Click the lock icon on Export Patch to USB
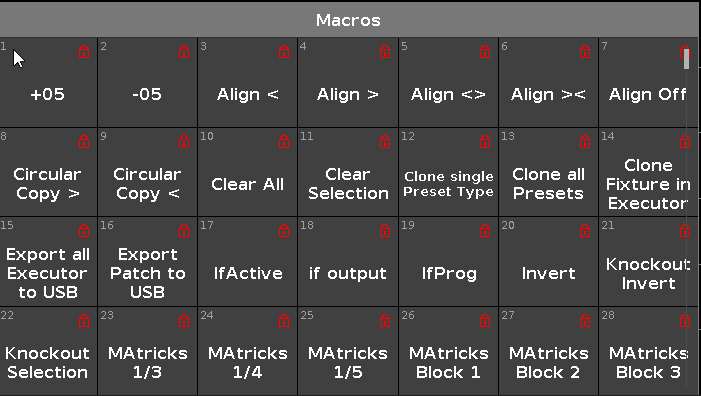 pyautogui.click(x=184, y=231)
